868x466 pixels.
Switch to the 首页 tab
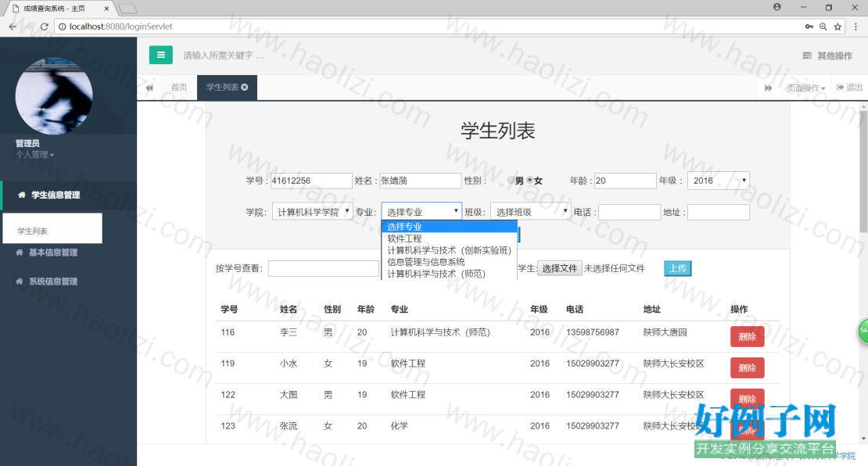tap(179, 88)
